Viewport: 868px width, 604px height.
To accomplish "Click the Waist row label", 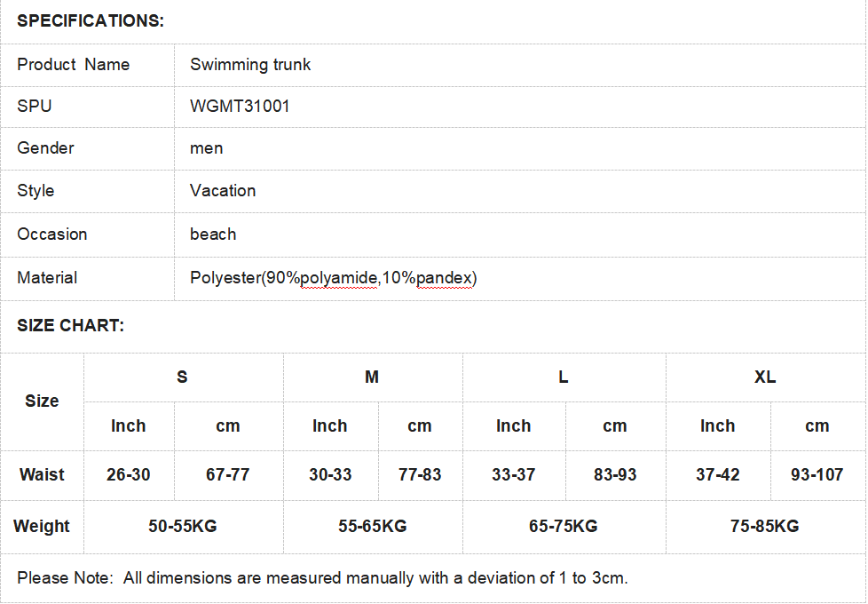I will [42, 475].
